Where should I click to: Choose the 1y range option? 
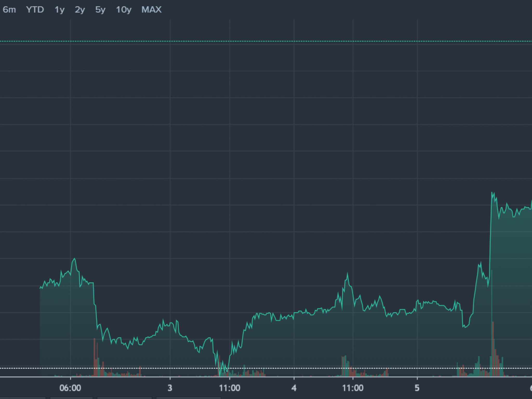click(59, 10)
